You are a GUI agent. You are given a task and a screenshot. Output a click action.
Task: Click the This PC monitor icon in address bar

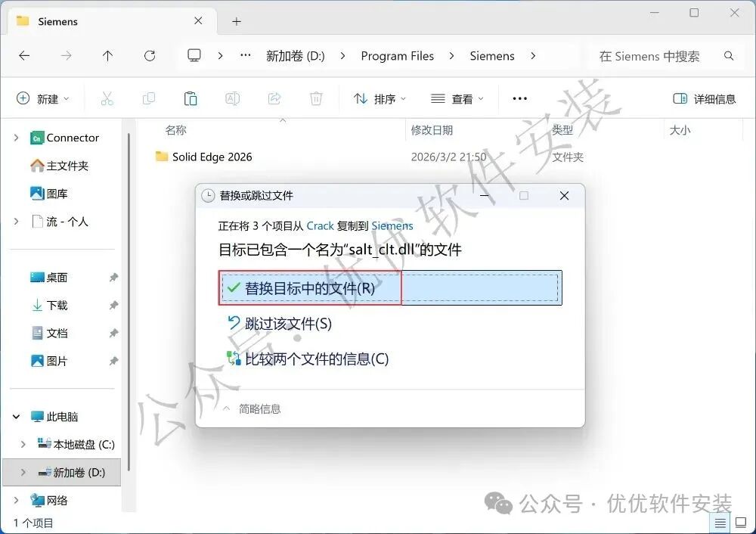[x=194, y=55]
